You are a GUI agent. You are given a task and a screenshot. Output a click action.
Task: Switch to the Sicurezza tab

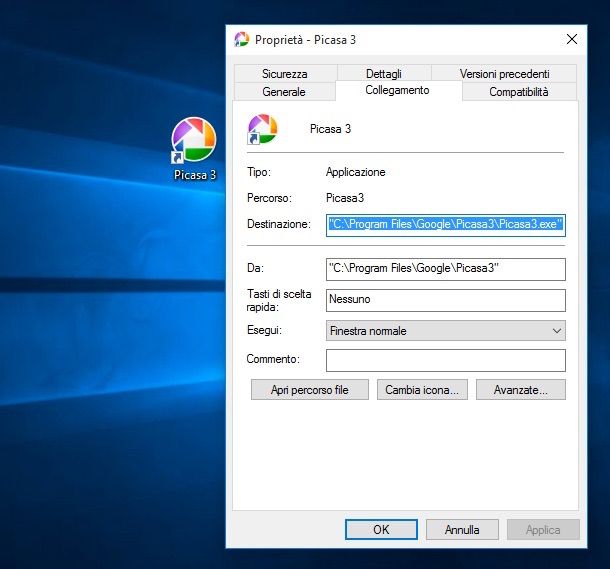tap(285, 74)
